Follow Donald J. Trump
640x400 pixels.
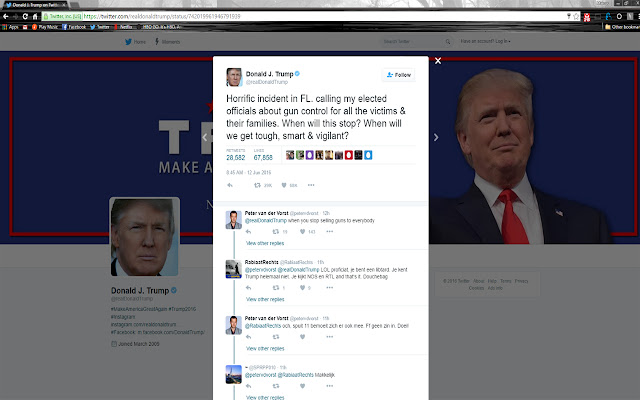pos(399,75)
